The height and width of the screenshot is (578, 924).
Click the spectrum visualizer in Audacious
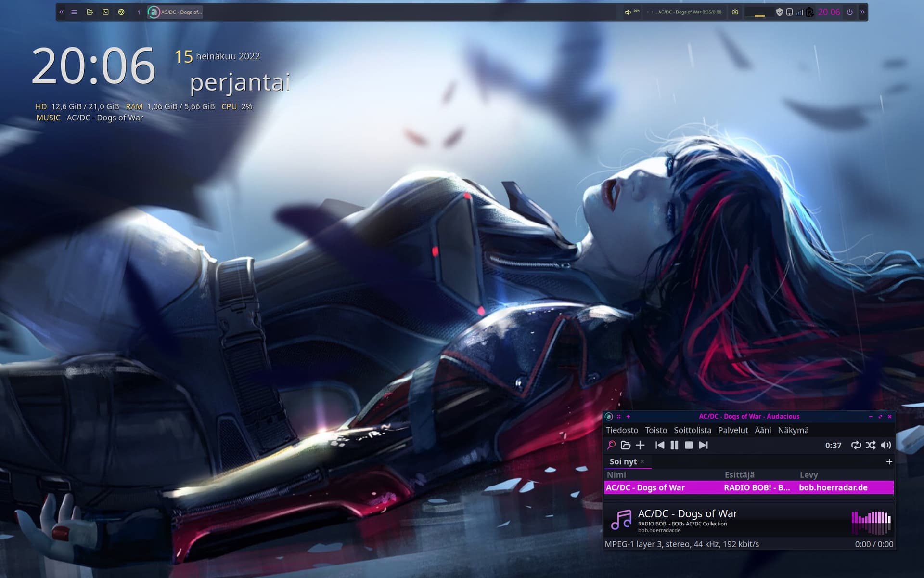tap(871, 522)
